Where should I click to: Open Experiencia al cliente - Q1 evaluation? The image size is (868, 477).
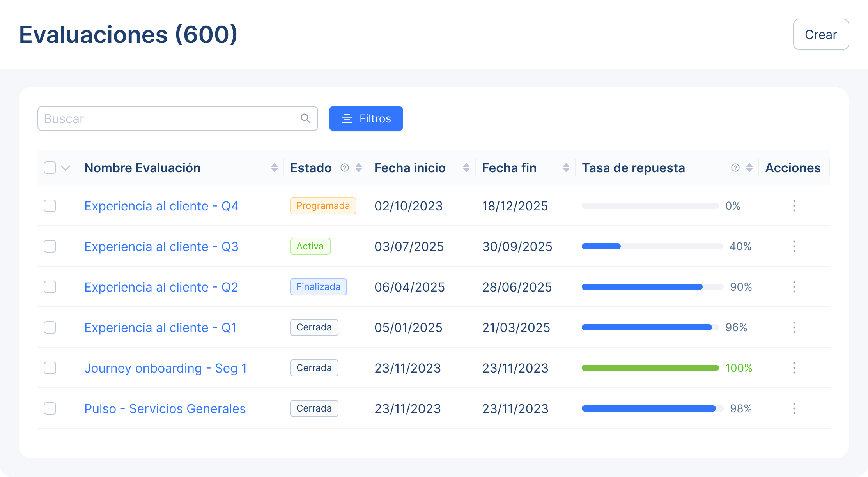coord(160,327)
